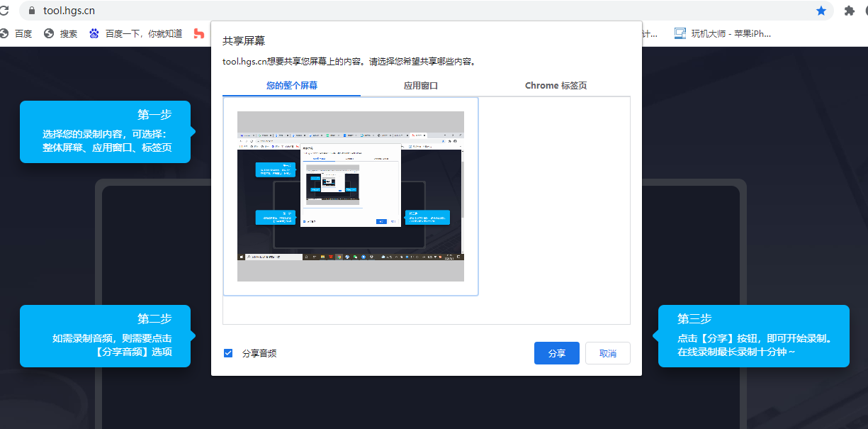The height and width of the screenshot is (429, 868).
Task: Click the 玩机大师 monitor icon bookmark
Action: point(679,33)
